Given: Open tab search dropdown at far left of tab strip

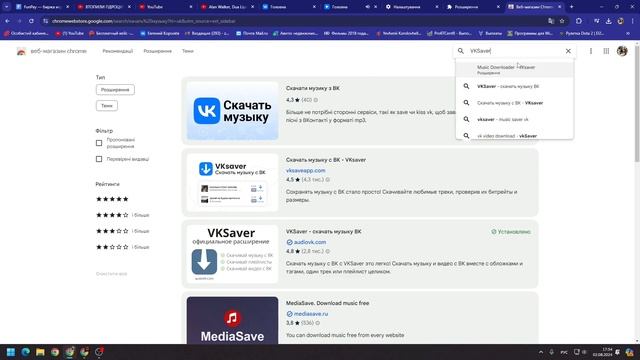Looking at the screenshot, I should (x=7, y=7).
